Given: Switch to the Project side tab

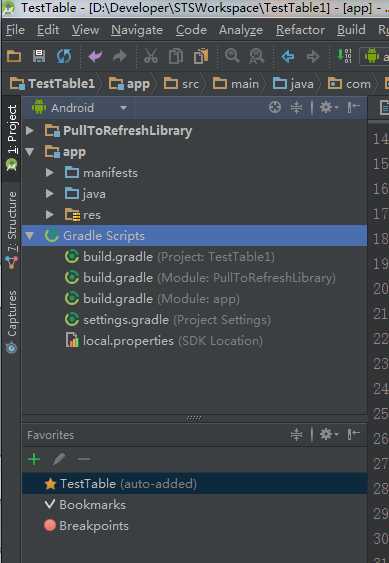Looking at the screenshot, I should coord(11,138).
